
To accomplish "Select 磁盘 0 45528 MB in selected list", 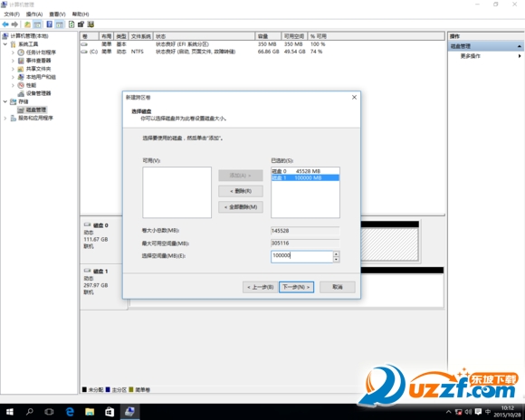I will (305, 171).
